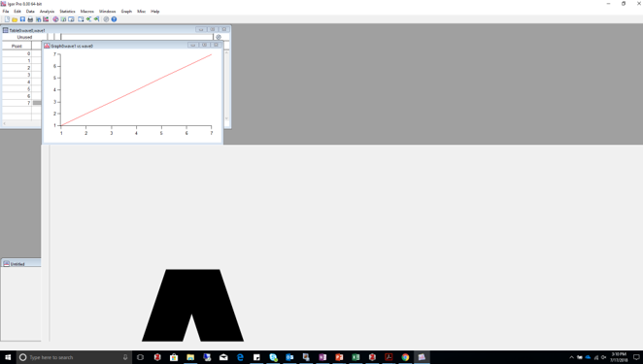This screenshot has width=643, height=364.
Task: Click the pink data browser toolbar icon
Action: pos(55,19)
